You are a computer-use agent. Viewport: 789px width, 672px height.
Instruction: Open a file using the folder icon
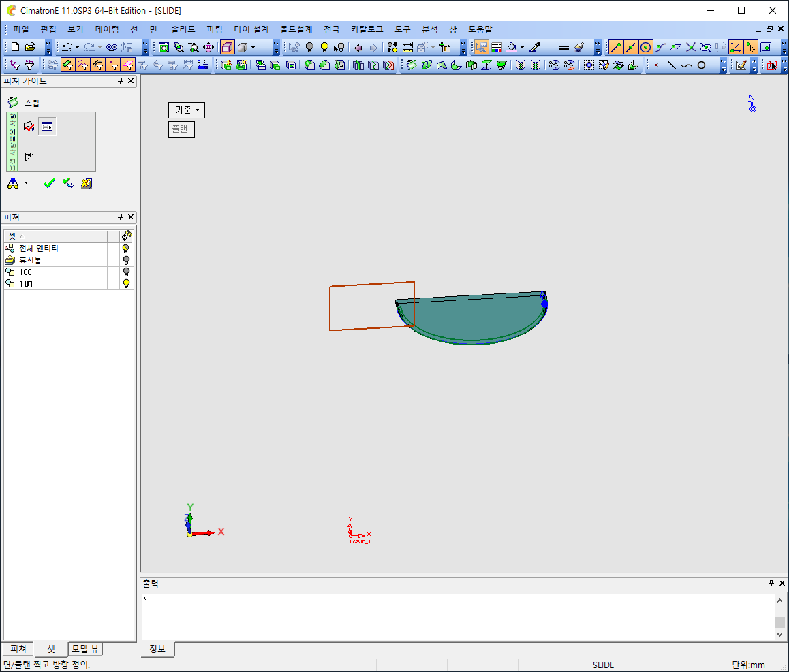(x=30, y=47)
